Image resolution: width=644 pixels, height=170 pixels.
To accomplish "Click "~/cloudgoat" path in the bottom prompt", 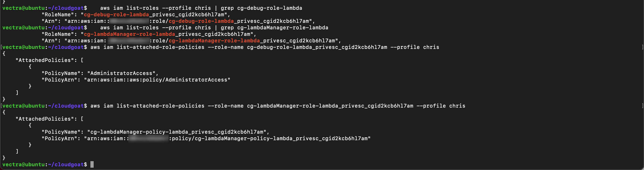I will [x=66, y=164].
